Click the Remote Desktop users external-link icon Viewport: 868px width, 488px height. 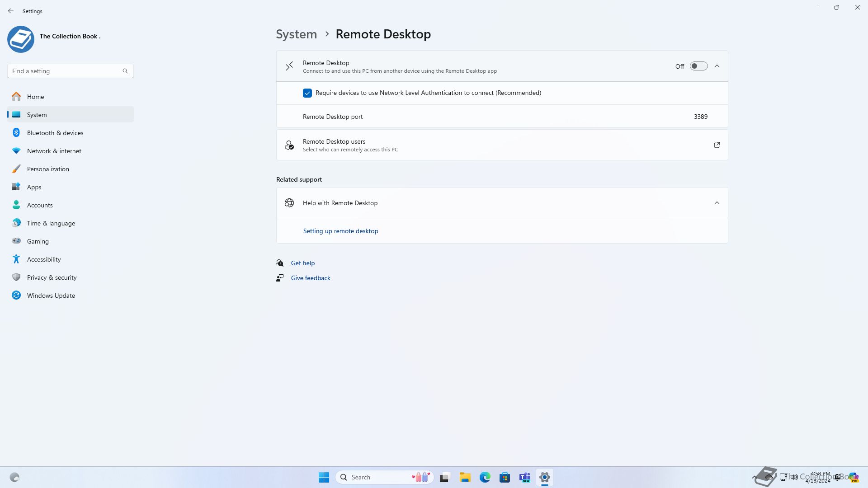coord(717,145)
